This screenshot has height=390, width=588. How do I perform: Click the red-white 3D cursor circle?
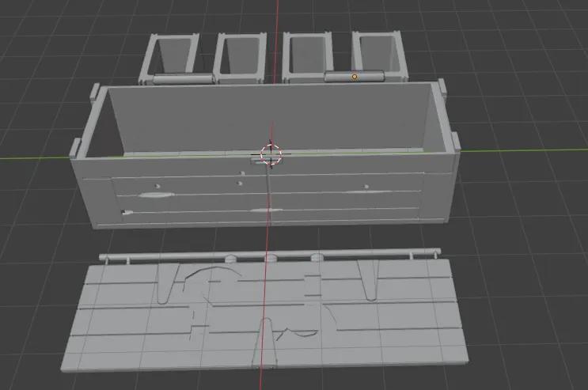[271, 153]
